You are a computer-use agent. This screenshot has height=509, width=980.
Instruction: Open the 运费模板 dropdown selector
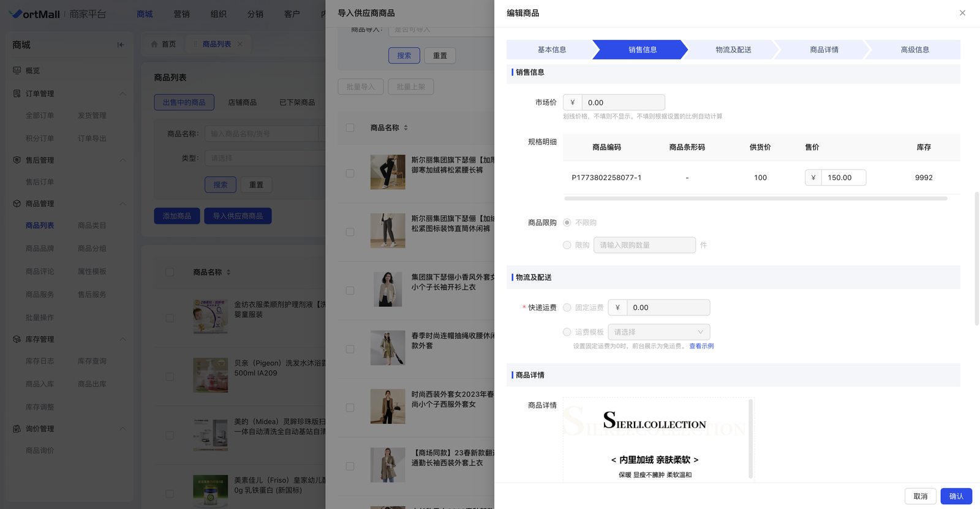point(658,332)
